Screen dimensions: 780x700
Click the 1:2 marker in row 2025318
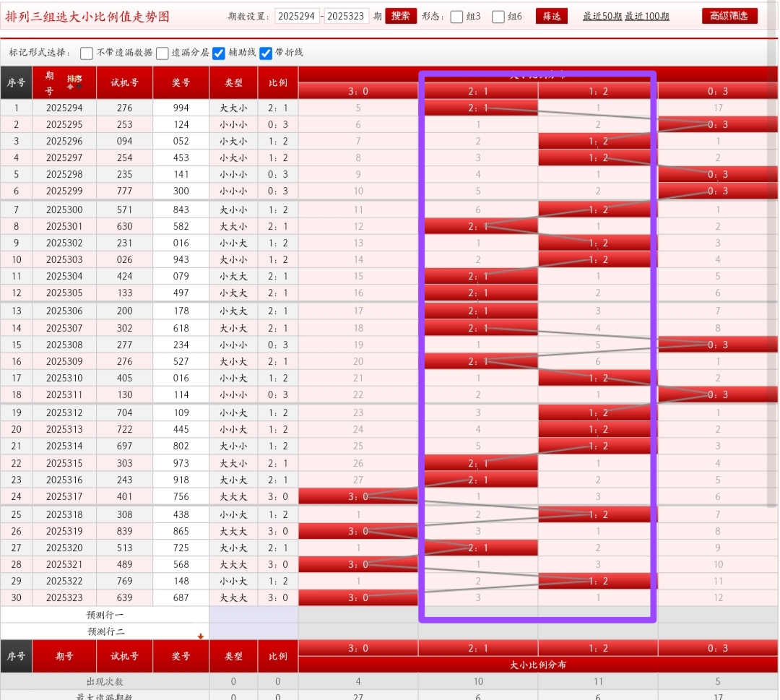tap(597, 515)
